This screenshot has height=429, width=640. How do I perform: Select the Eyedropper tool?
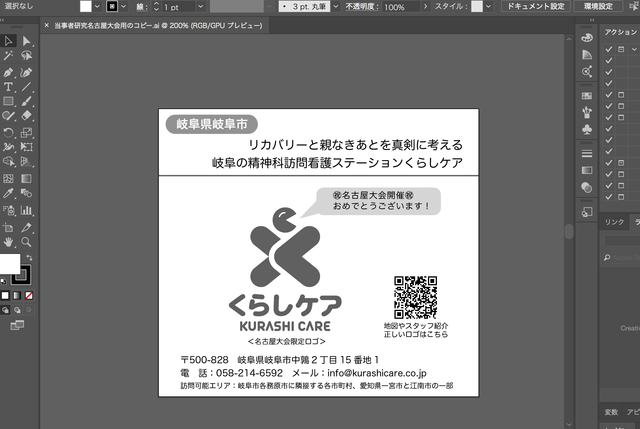(8, 193)
